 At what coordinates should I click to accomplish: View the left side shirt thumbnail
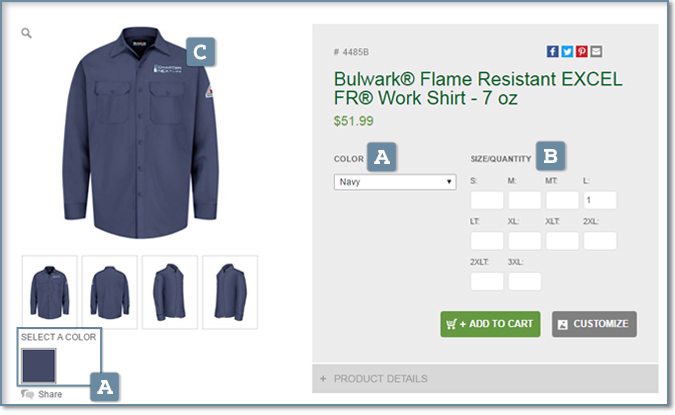pos(170,292)
